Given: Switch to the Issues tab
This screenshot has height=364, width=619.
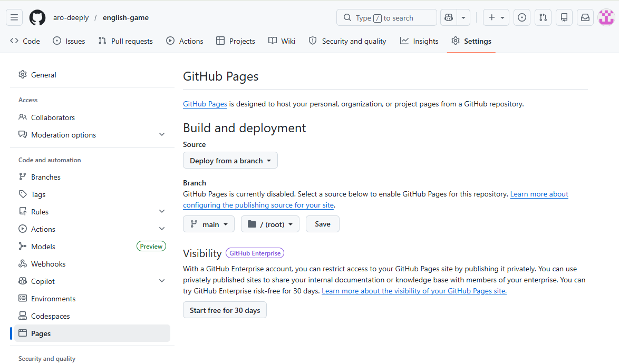Looking at the screenshot, I should (x=69, y=41).
